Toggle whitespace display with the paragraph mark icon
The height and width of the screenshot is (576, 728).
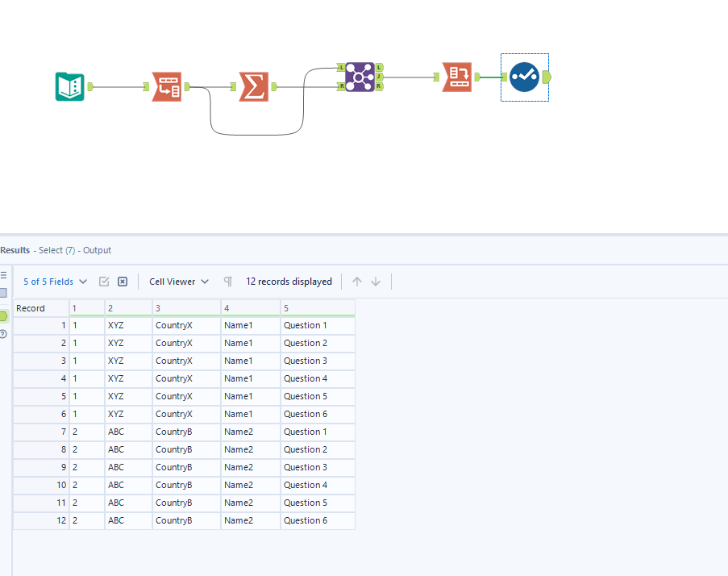228,281
